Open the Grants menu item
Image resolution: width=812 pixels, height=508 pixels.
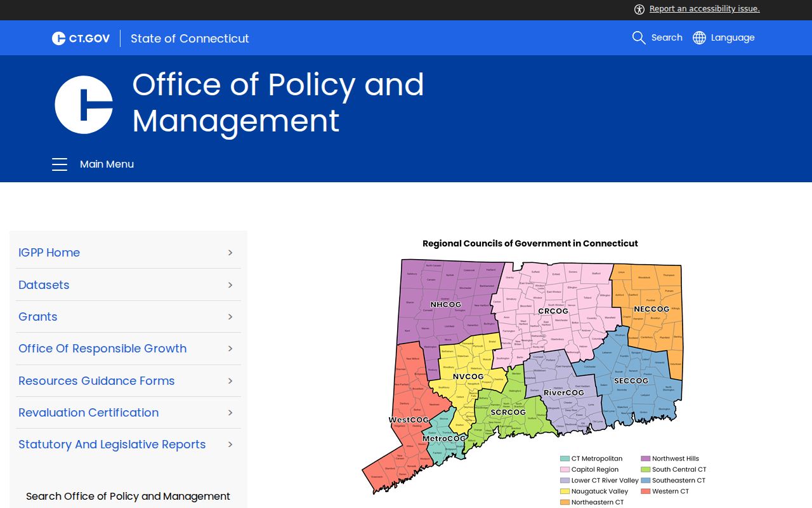38,317
